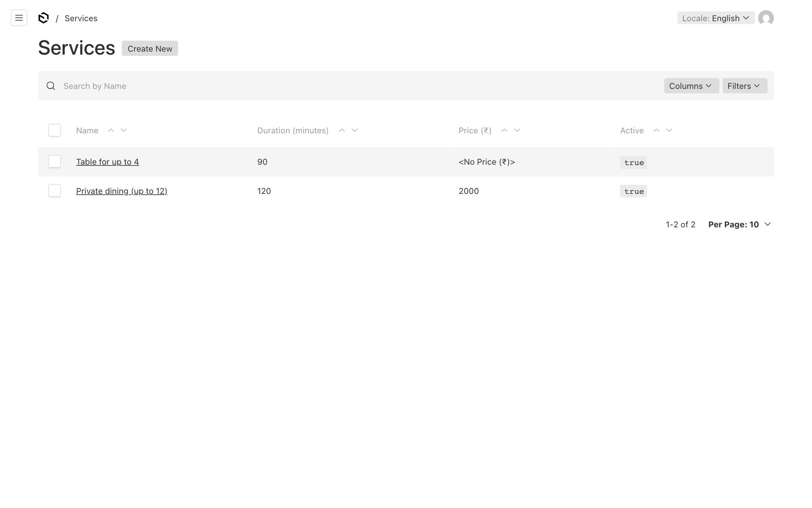Sort Duration (minutes) descending

(354, 130)
